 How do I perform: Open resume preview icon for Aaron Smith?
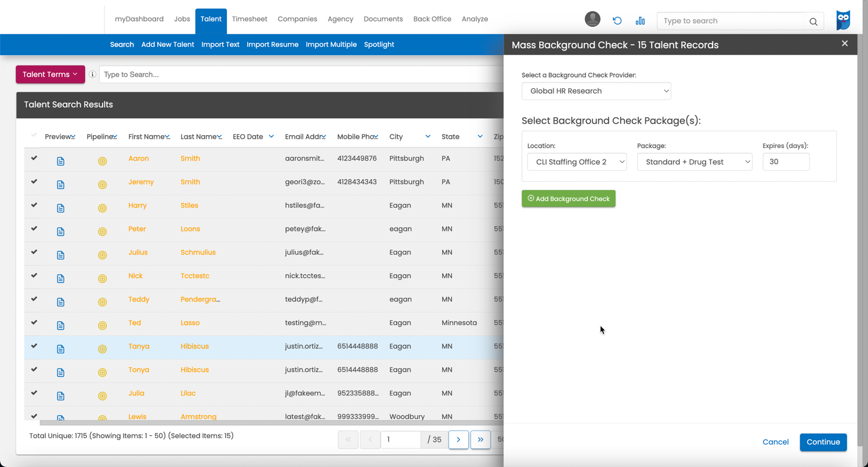click(x=60, y=161)
